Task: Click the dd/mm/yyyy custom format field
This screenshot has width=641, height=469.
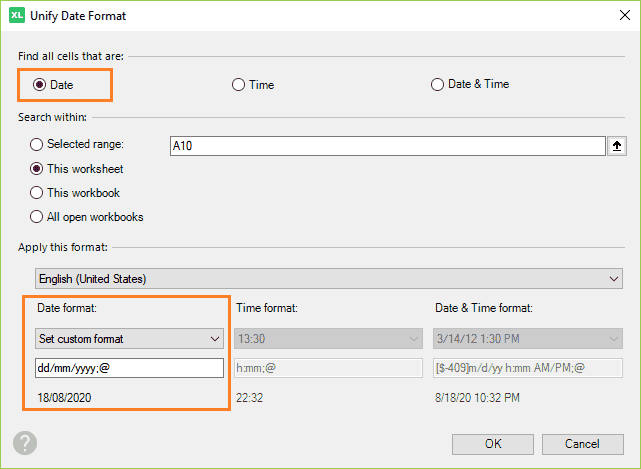Action: pos(129,368)
